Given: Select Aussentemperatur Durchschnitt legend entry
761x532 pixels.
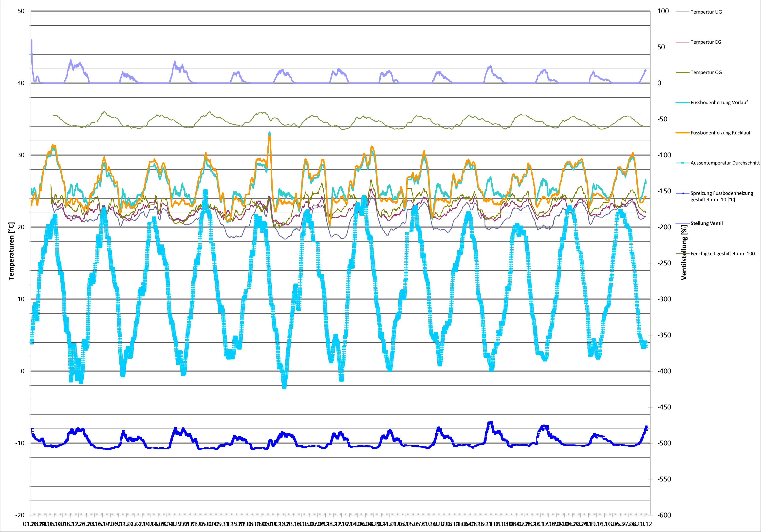Looking at the screenshot, I should 725,163.
